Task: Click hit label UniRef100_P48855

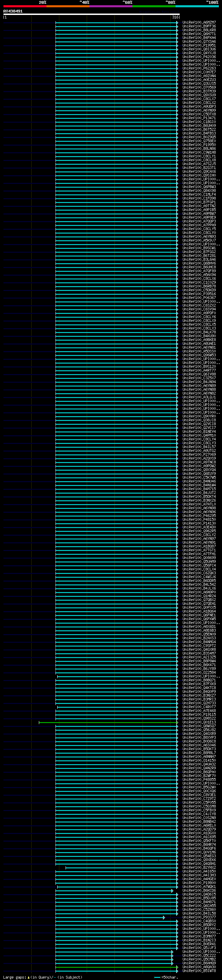Action: [199, 779]
